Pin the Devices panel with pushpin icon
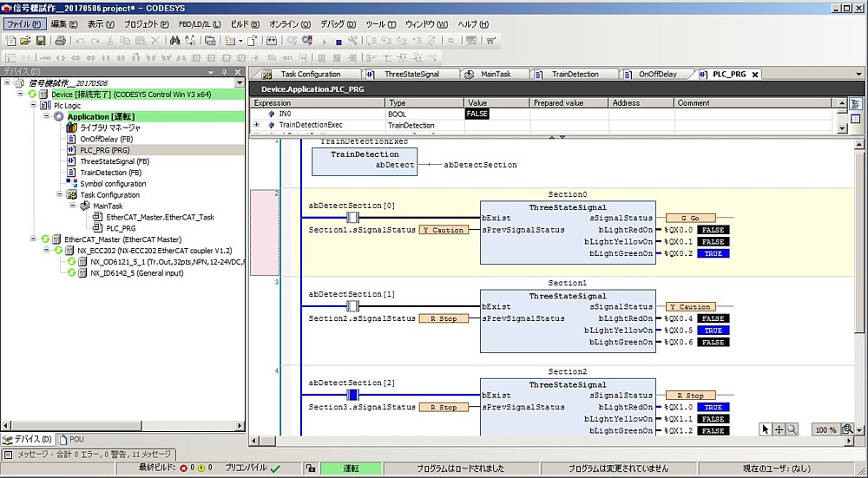 224,72
